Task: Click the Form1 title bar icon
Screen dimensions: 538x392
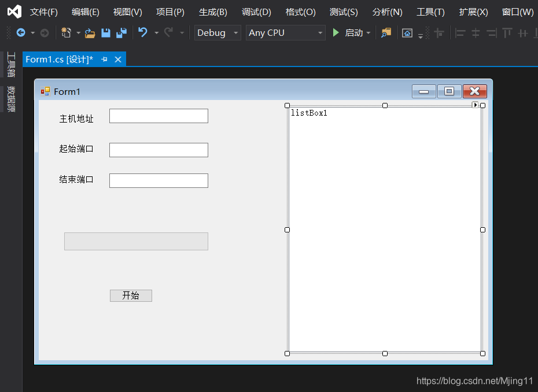Action: click(x=45, y=91)
